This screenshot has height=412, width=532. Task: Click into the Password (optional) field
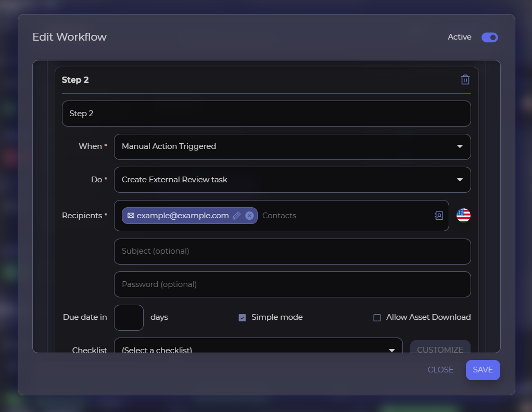pos(292,284)
